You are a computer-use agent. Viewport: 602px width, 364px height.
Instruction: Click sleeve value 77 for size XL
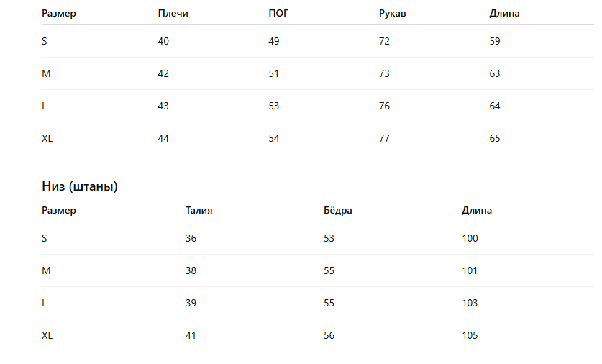(x=384, y=138)
